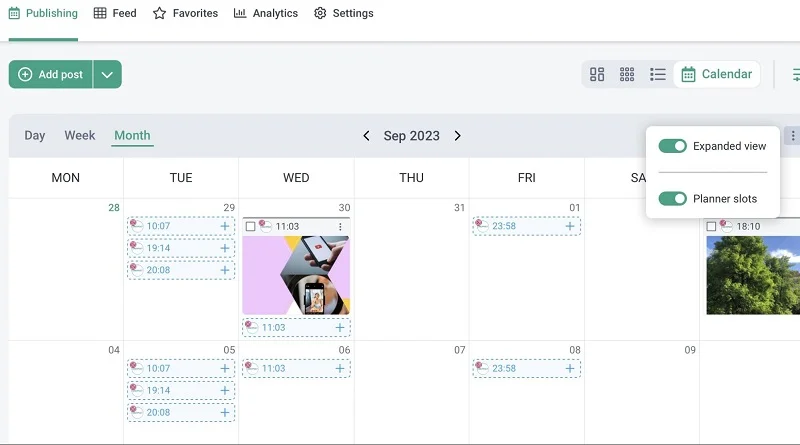
Task: Open the Analytics tab
Action: (x=266, y=14)
